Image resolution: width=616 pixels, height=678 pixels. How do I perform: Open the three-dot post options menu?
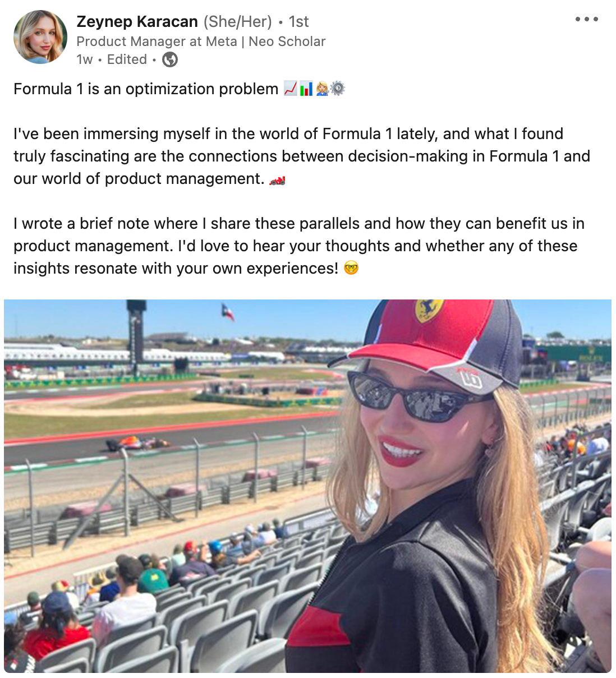(x=587, y=19)
